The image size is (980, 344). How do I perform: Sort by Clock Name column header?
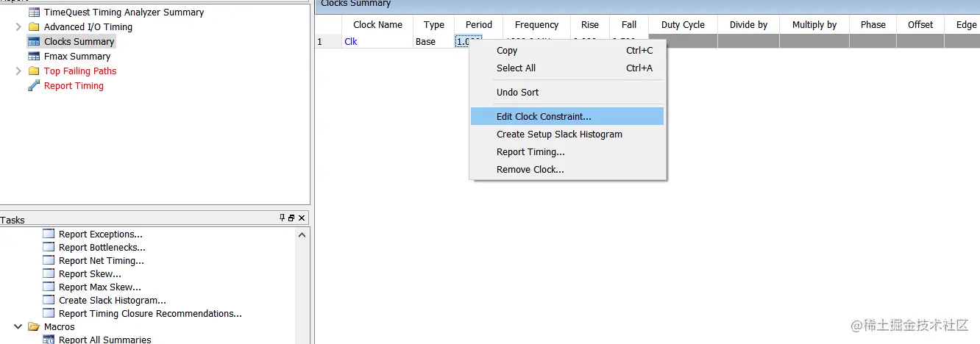coord(378,25)
